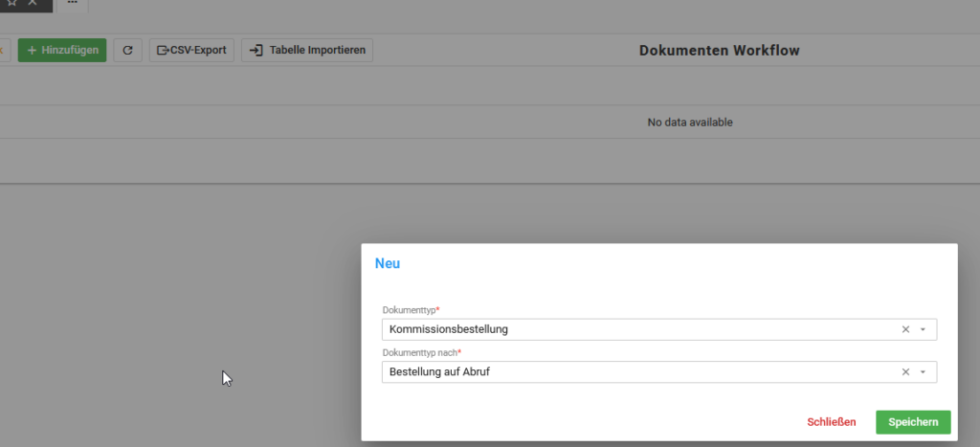Image resolution: width=980 pixels, height=447 pixels.
Task: Click the green Hinzufügen button
Action: click(62, 50)
